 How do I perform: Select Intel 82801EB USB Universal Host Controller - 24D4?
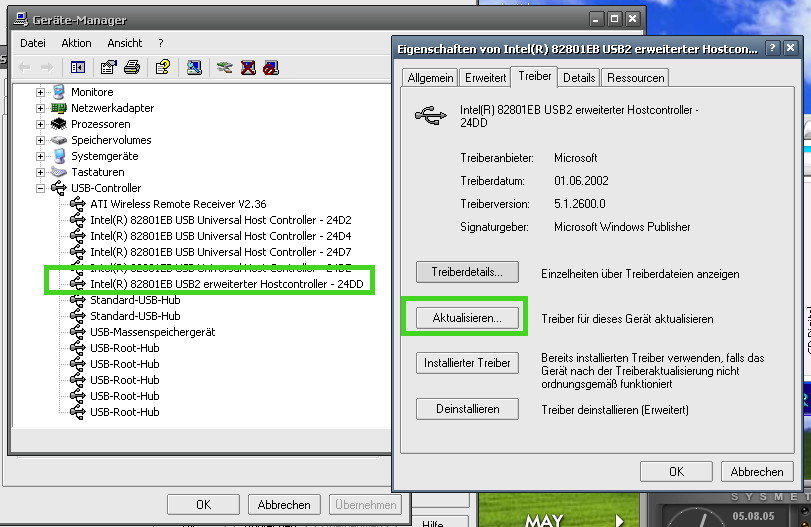(x=220, y=236)
